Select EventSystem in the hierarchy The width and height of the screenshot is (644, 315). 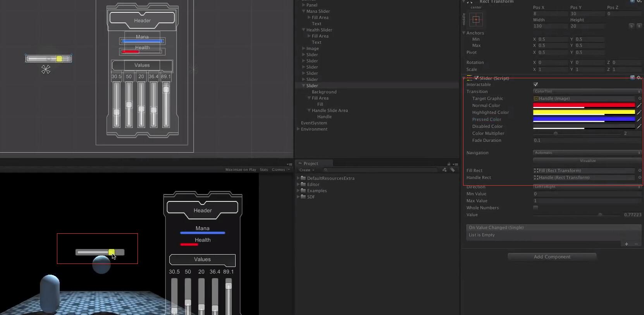[x=314, y=123]
